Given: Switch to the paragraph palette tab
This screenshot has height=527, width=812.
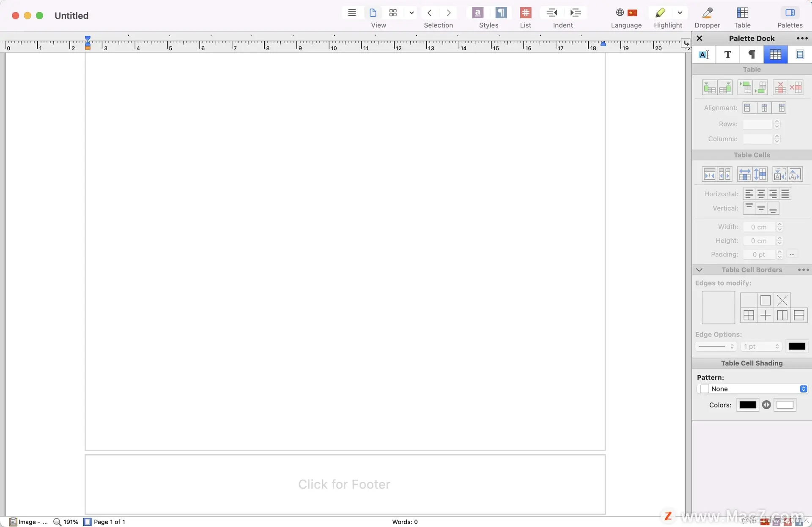Looking at the screenshot, I should (752, 55).
